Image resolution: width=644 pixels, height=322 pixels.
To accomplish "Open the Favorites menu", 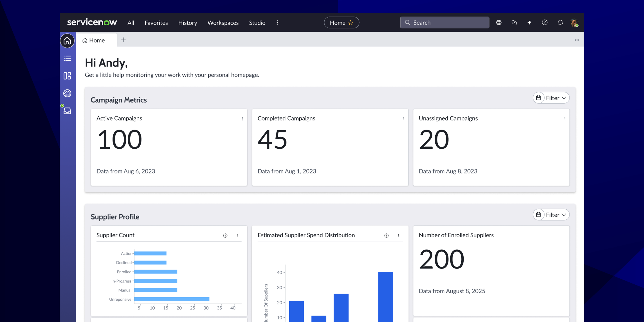I will coord(156,23).
